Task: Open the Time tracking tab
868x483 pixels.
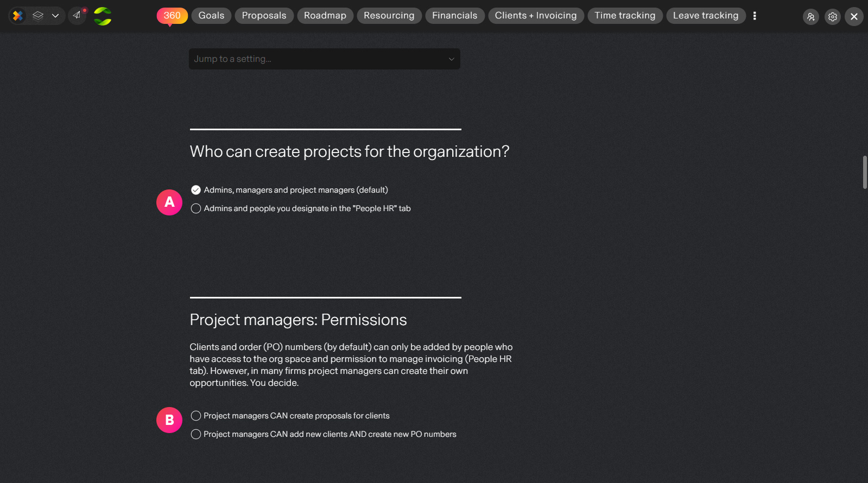Action: 625,16
